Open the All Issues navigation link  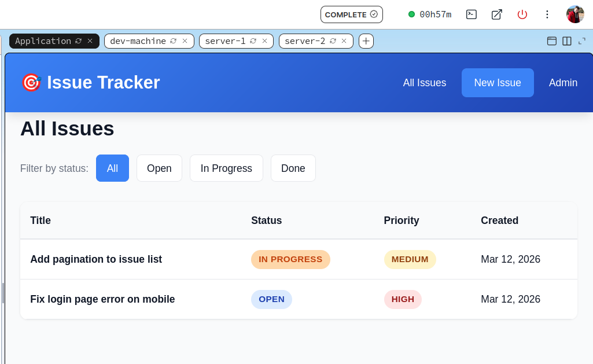pos(425,82)
